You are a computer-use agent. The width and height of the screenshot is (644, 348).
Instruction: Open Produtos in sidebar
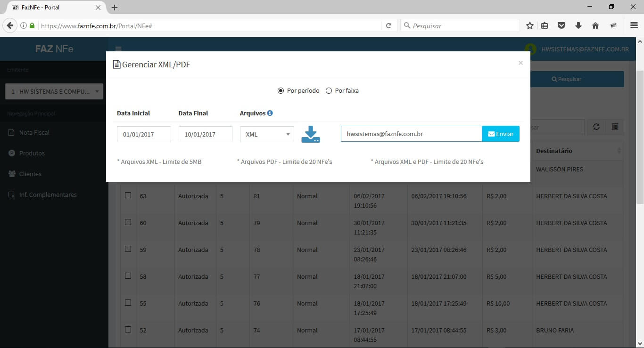point(54,153)
